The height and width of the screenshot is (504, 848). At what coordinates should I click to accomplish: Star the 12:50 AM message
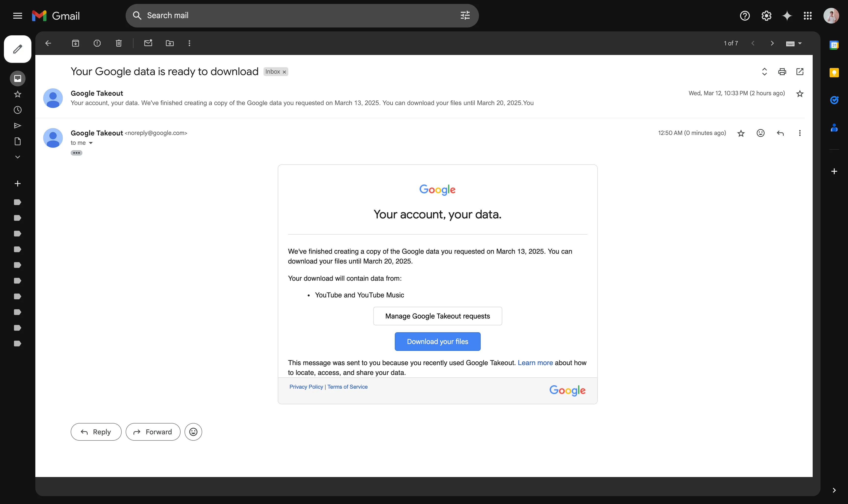tap(741, 133)
